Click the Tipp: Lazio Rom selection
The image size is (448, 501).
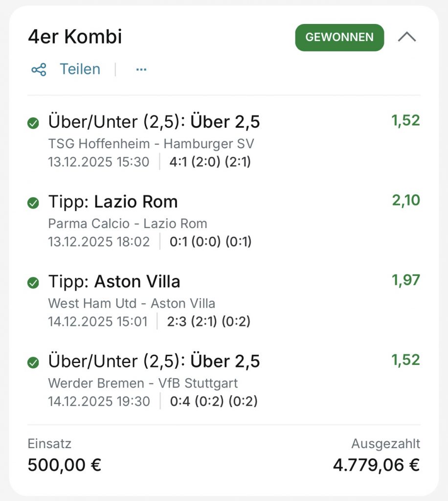click(113, 202)
